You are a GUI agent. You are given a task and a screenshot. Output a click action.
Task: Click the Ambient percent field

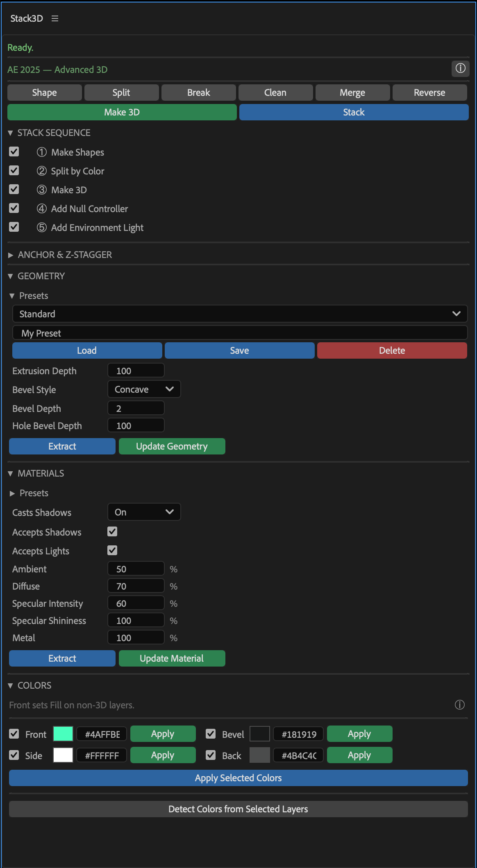click(x=136, y=569)
